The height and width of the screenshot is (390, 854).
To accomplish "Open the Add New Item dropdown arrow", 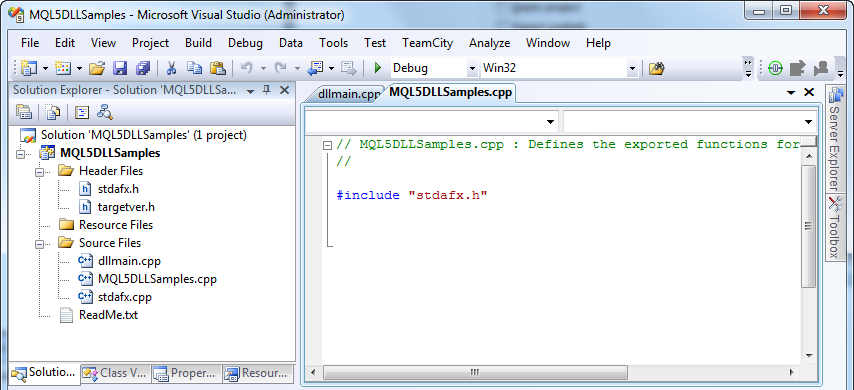I will tap(80, 68).
